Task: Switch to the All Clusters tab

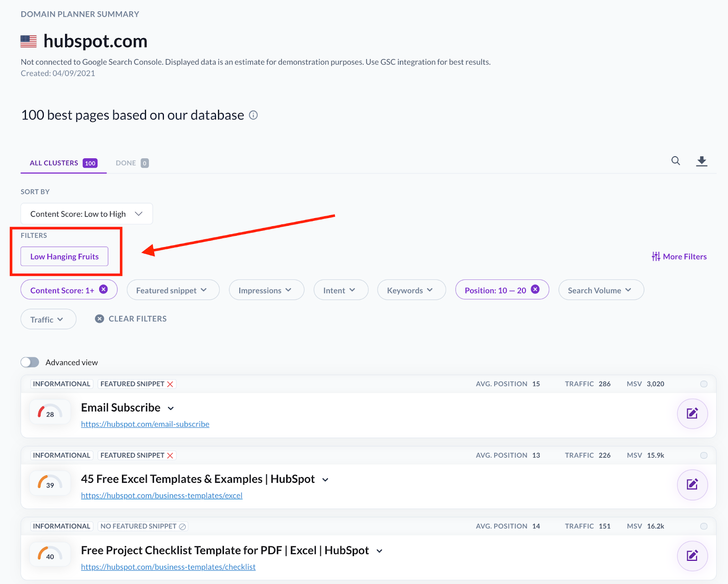Action: [63, 163]
